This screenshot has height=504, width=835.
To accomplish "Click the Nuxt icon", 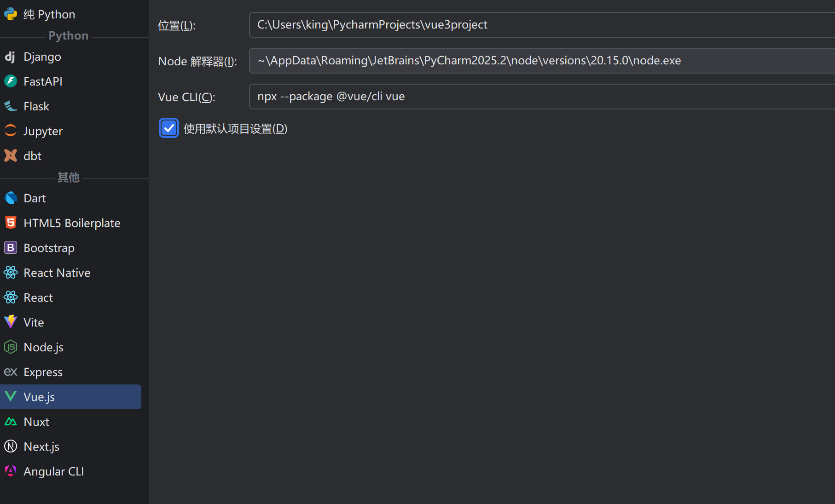I will click(11, 422).
